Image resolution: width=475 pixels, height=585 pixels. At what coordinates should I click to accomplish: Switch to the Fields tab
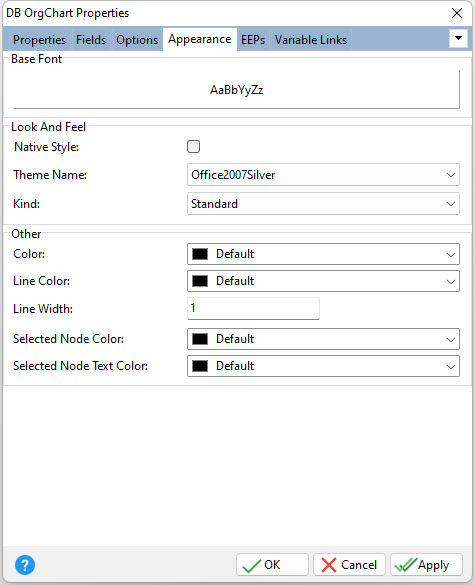coord(91,40)
